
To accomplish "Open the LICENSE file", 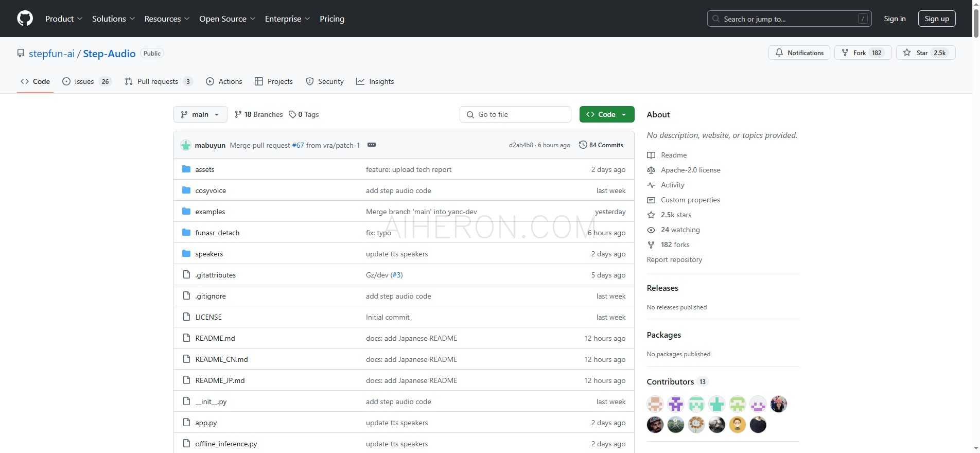I will [208, 317].
